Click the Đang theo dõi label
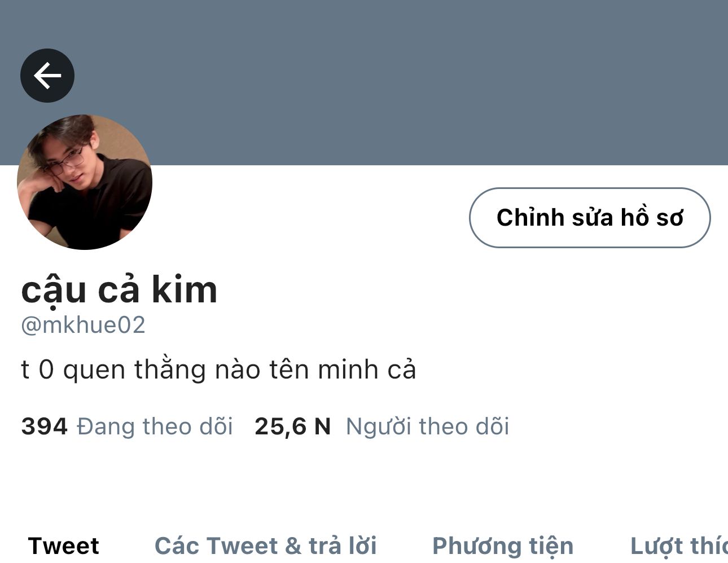 pyautogui.click(x=155, y=426)
